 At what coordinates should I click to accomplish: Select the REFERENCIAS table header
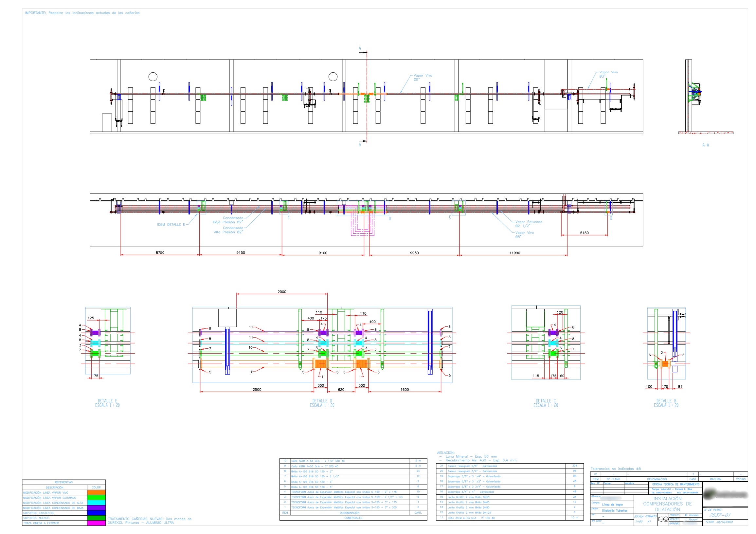63,482
